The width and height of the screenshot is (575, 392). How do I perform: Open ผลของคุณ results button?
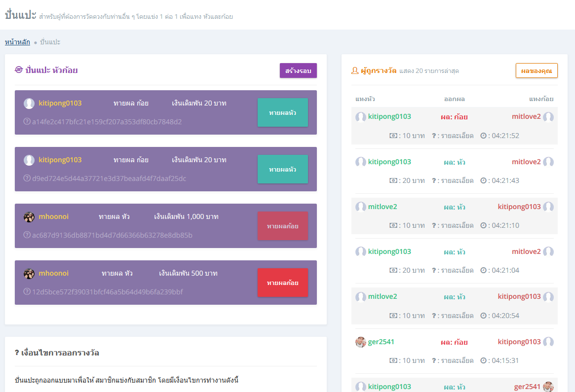point(537,71)
